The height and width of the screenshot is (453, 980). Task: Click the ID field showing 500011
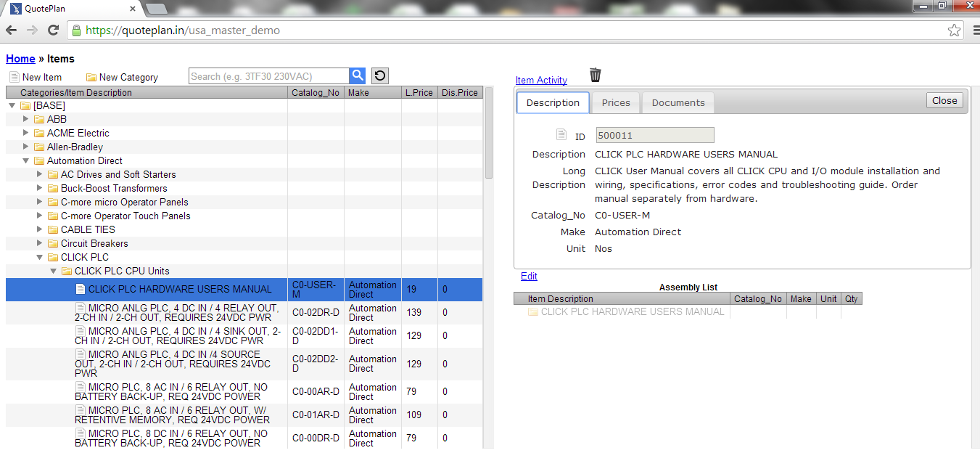point(655,135)
